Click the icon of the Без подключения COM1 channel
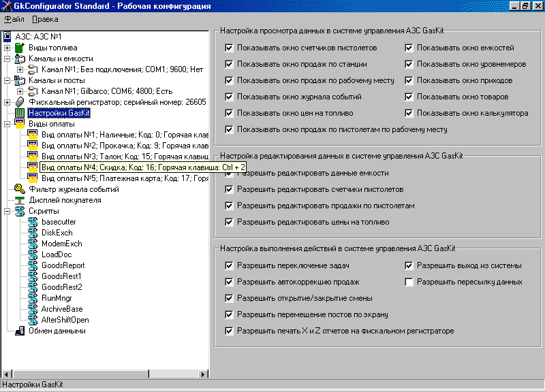This screenshot has width=545, height=392. [x=33, y=69]
